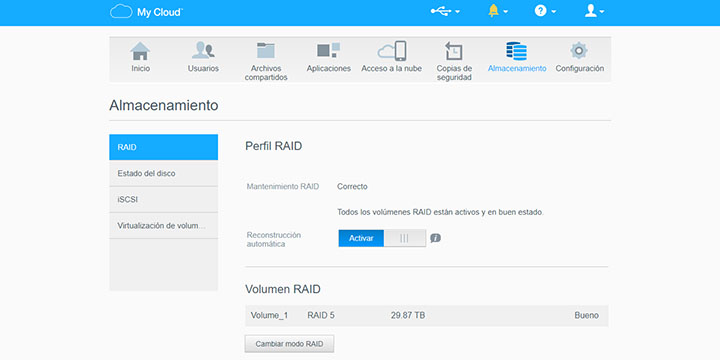Open the Configuración gear icon
720x360 pixels.
tap(579, 51)
